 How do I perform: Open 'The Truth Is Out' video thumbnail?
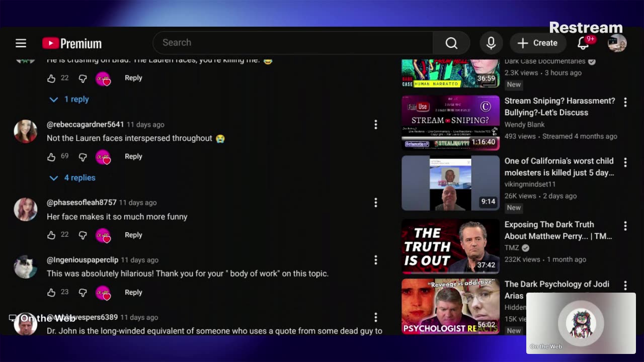click(x=450, y=246)
